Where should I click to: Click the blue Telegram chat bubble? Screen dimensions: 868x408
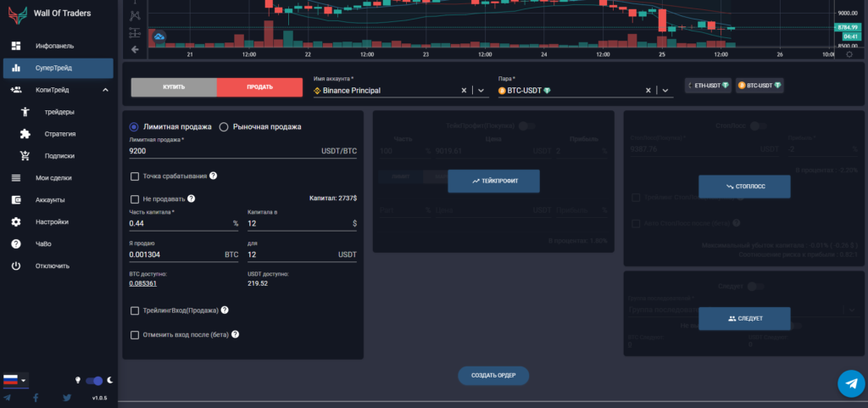[850, 383]
